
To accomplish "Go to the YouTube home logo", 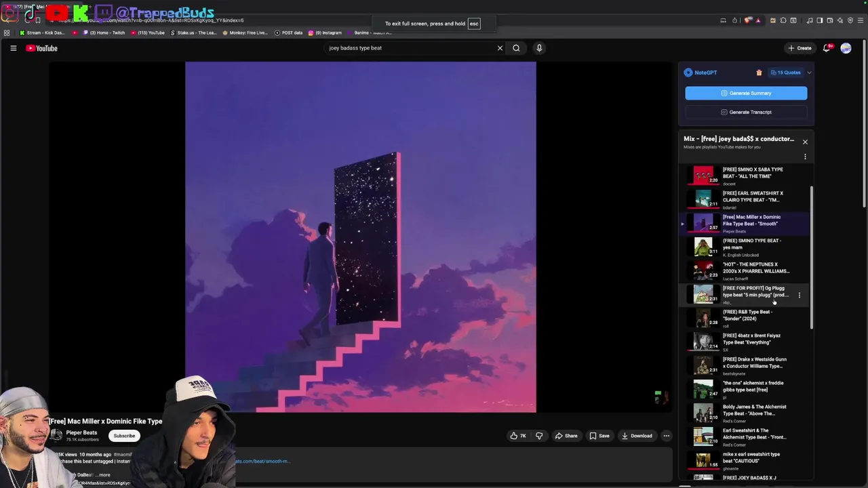I will coord(42,48).
